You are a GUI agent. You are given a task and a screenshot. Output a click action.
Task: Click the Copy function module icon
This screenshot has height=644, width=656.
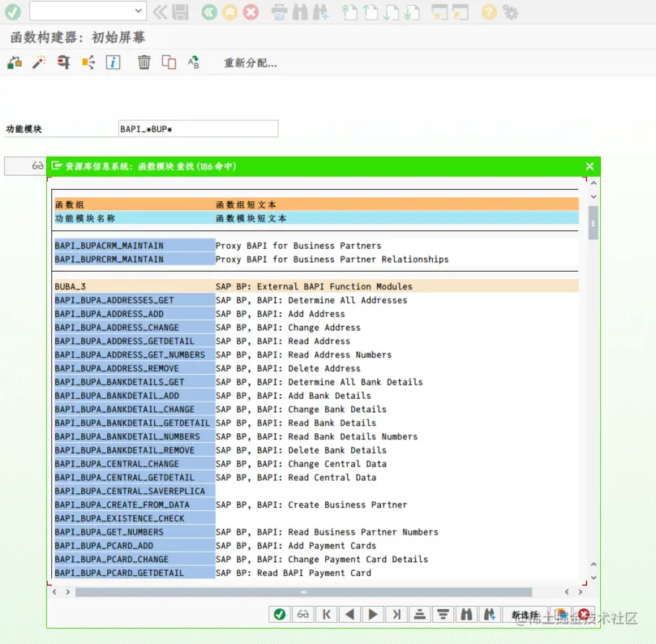(169, 62)
